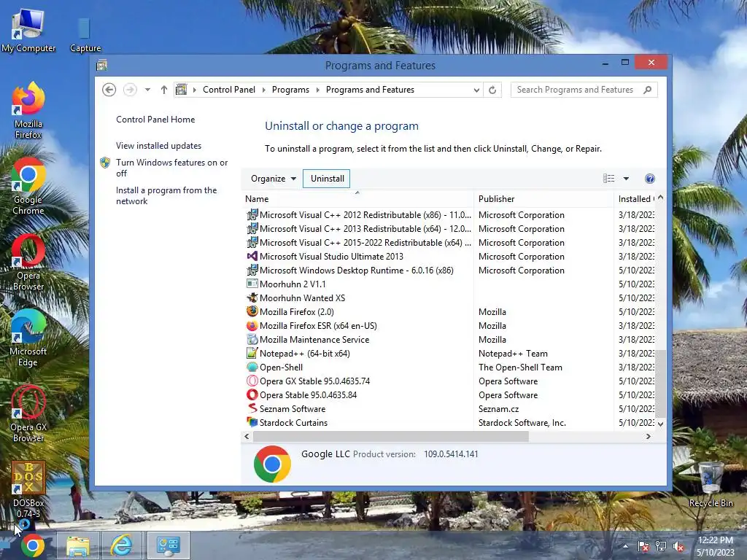Image resolution: width=747 pixels, height=560 pixels.
Task: Click the horizontal scrollbar thumb
Action: pyautogui.click(x=391, y=436)
